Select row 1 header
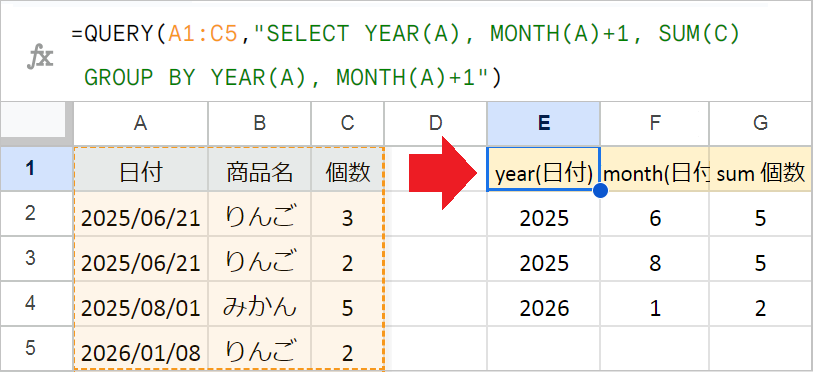Image resolution: width=813 pixels, height=372 pixels. click(36, 169)
